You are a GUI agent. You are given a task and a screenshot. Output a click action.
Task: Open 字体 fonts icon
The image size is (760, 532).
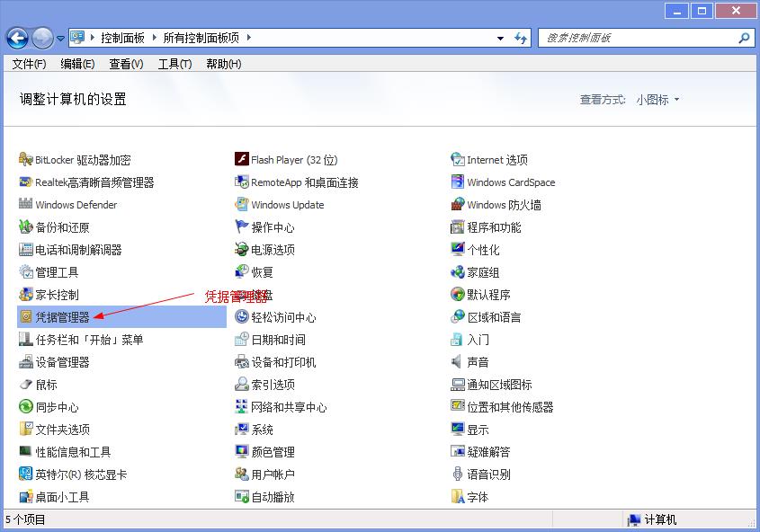pyautogui.click(x=458, y=497)
